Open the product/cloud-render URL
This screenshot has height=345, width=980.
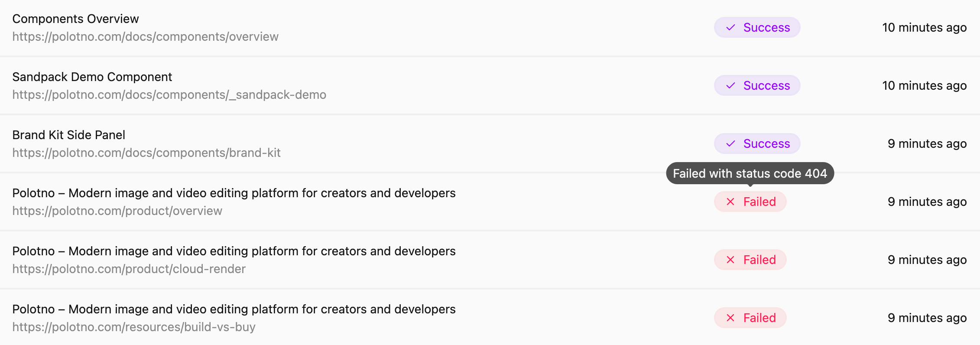129,269
